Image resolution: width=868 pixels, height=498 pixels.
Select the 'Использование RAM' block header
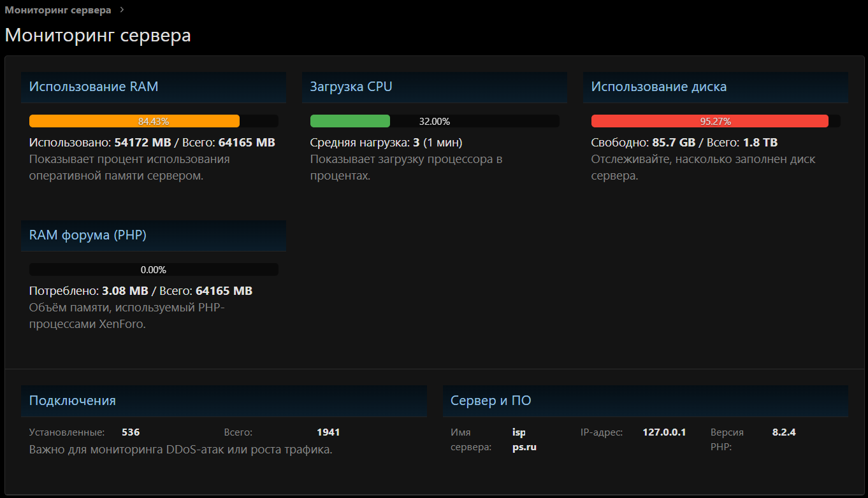tap(94, 87)
